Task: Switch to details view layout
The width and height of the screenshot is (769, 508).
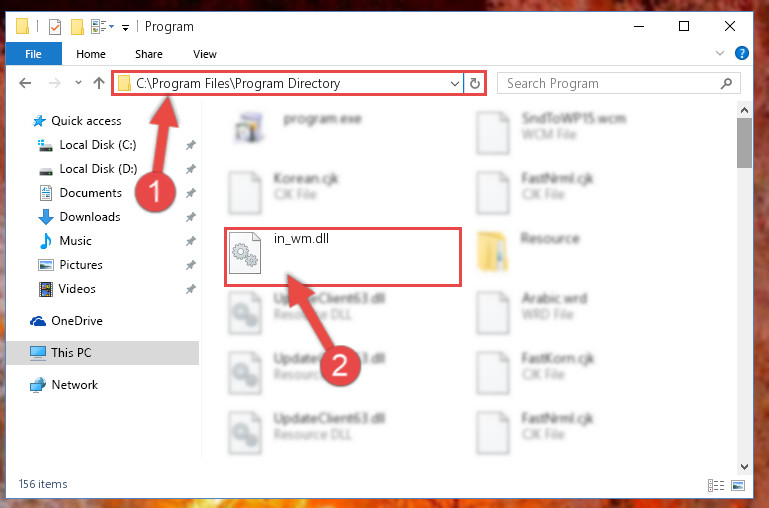Action: [716, 485]
